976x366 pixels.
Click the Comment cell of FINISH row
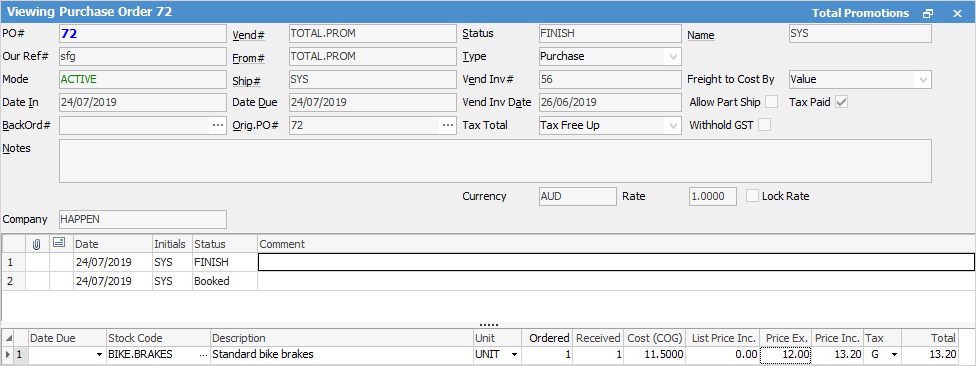(x=616, y=262)
